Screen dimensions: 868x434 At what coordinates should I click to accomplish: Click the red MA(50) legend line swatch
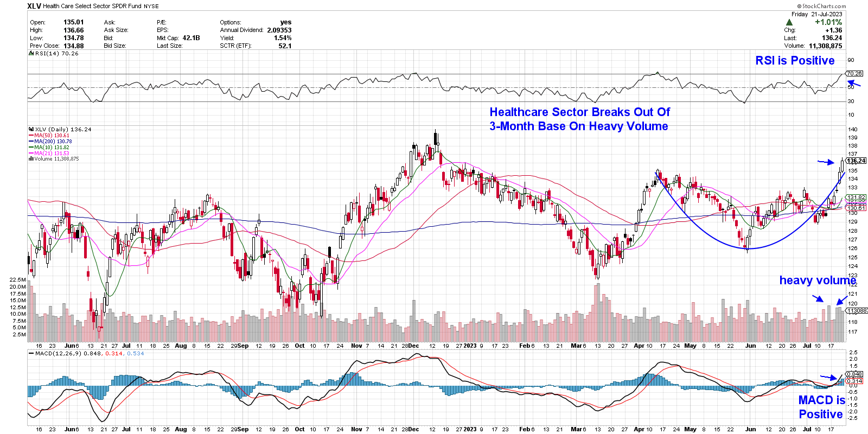[x=31, y=136]
